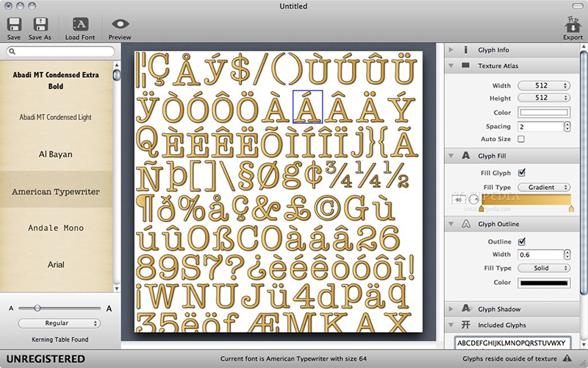Click the toolbar toggle pill button
The image size is (588, 368).
click(578, 6)
